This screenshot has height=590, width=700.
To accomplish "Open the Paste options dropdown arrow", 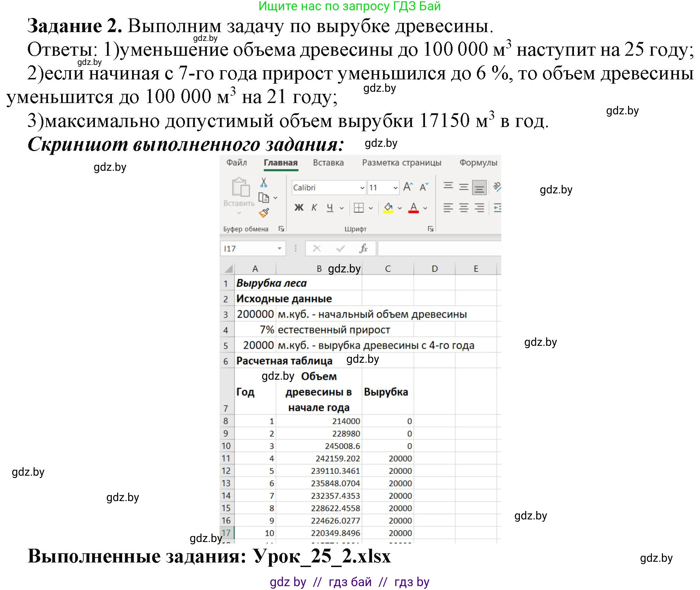I will pos(239,213).
